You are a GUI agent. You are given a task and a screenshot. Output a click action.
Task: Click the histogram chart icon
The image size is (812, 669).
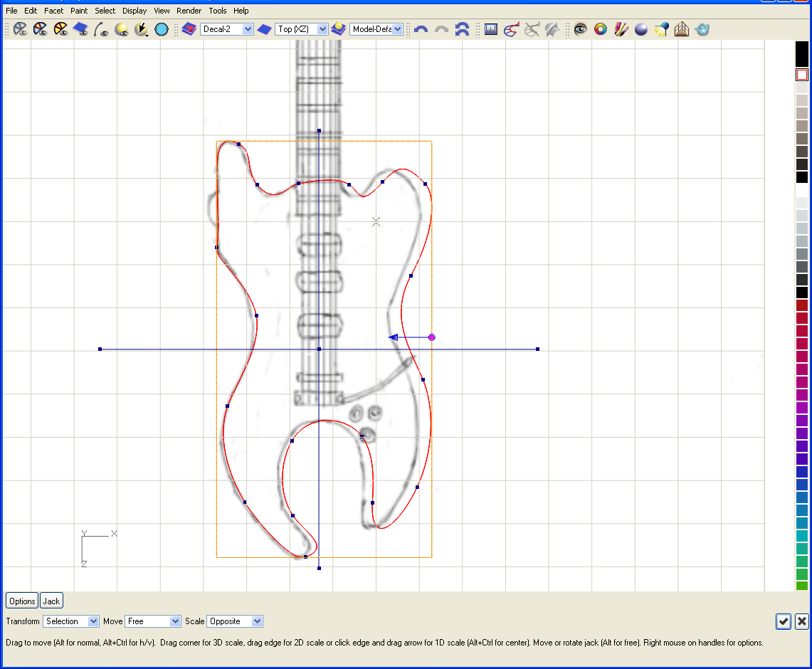pyautogui.click(x=491, y=29)
